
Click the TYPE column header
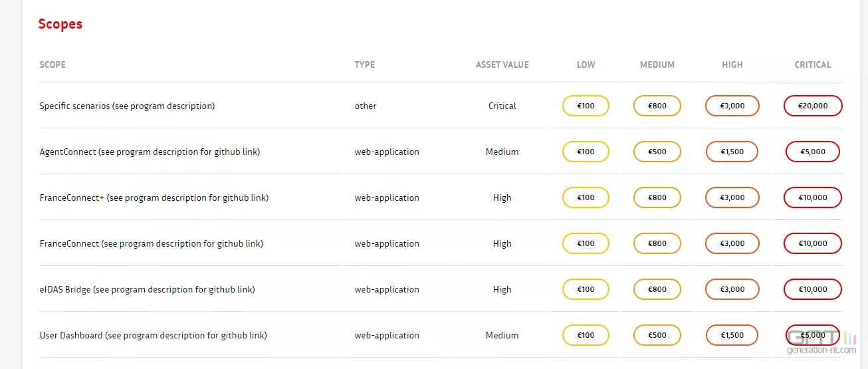coord(364,64)
